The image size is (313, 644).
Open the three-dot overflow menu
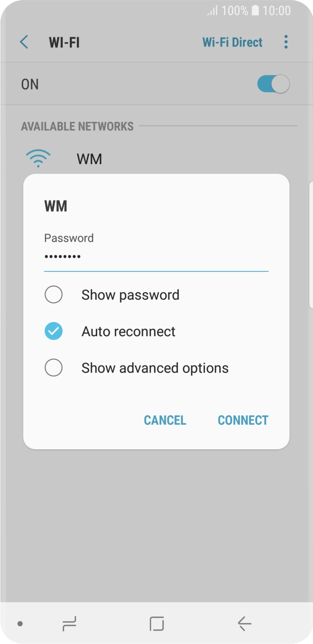[x=286, y=42]
